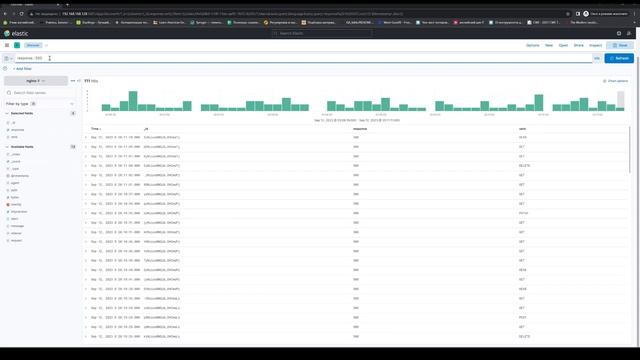Click the green space avatar icon
This screenshot has width=640, height=360.
click(x=17, y=45)
